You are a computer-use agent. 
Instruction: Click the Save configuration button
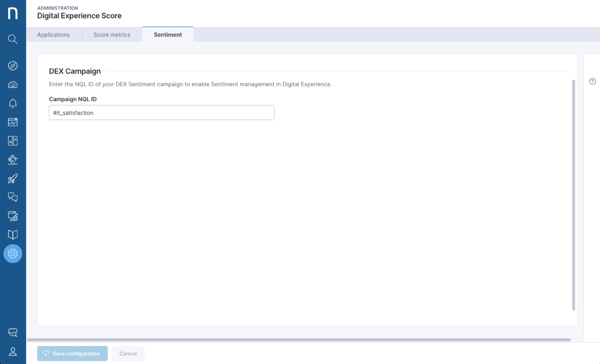coord(72,354)
